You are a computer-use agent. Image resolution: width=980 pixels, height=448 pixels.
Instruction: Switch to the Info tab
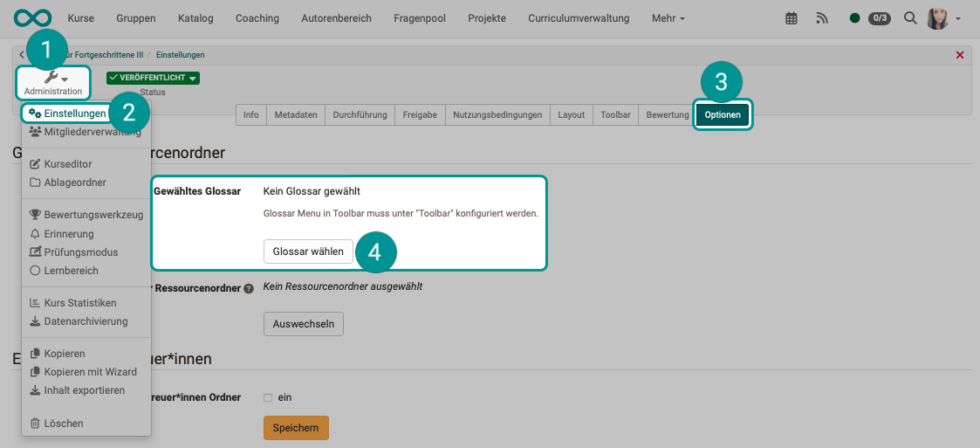(x=251, y=115)
